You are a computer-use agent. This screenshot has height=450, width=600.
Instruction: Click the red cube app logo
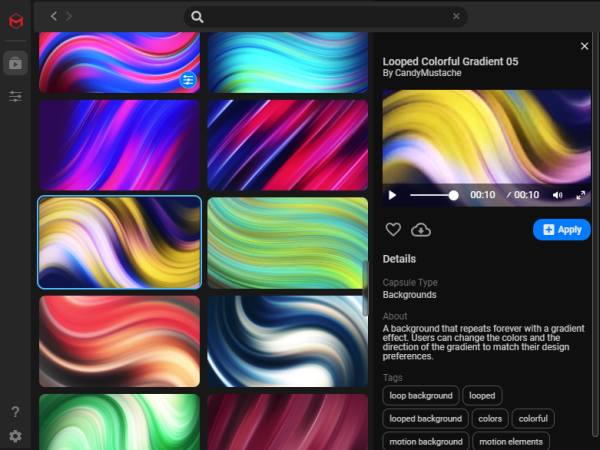pos(15,20)
